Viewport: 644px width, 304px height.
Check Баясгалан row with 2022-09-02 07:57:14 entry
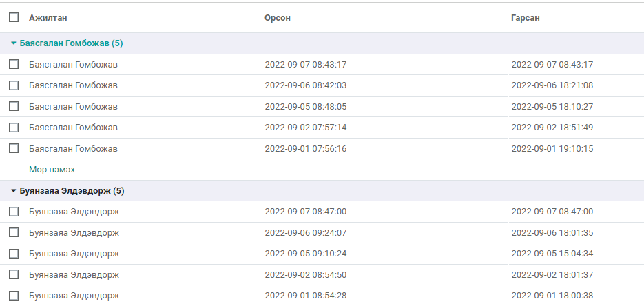click(x=14, y=128)
